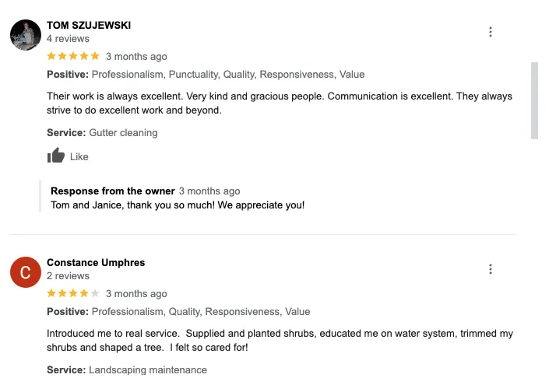
Task: Click Constance's four-star rating
Action: [73, 293]
